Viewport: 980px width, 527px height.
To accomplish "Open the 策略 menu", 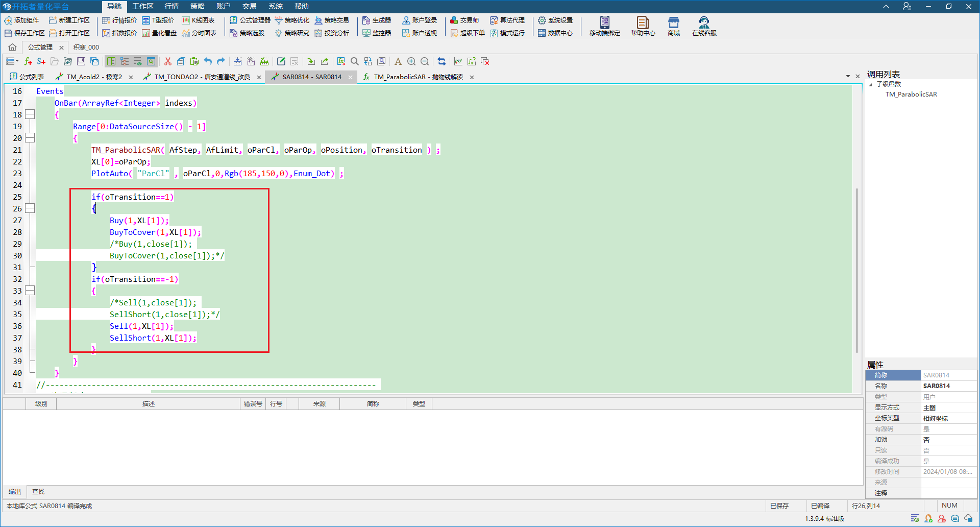I will click(198, 6).
